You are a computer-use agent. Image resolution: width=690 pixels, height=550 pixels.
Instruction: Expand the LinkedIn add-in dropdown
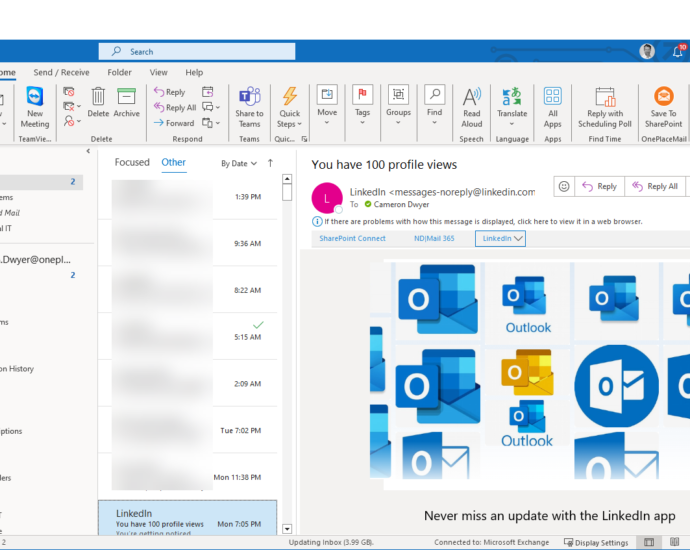pos(502,239)
